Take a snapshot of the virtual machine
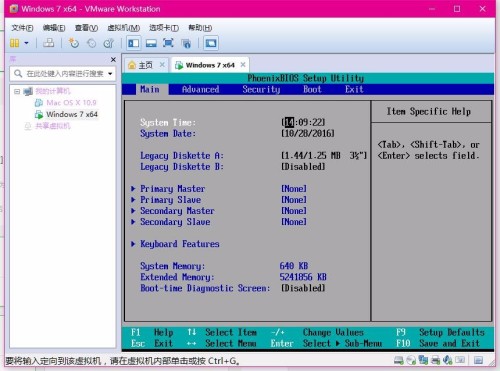The image size is (500, 371). tap(73, 43)
